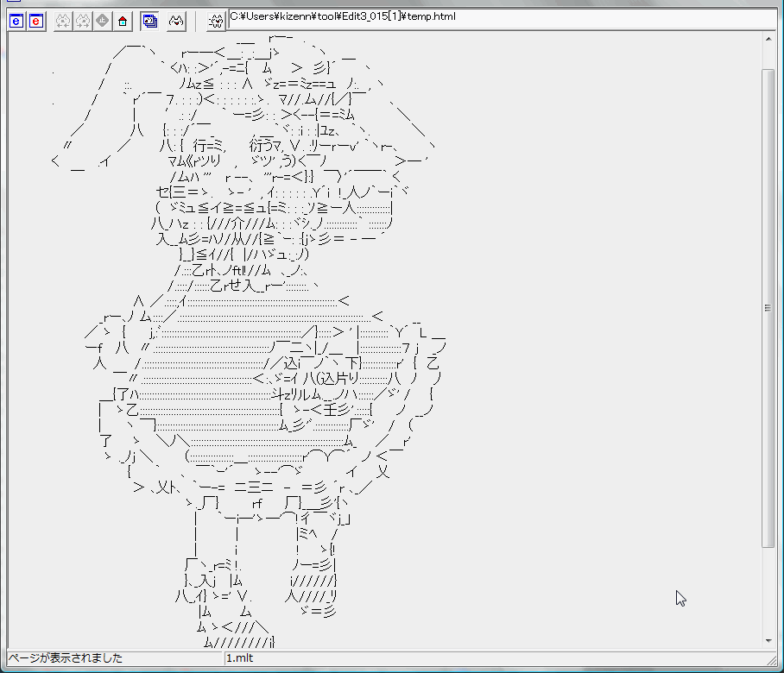Click the diamond stop icon
The image size is (784, 673).
pos(103,21)
